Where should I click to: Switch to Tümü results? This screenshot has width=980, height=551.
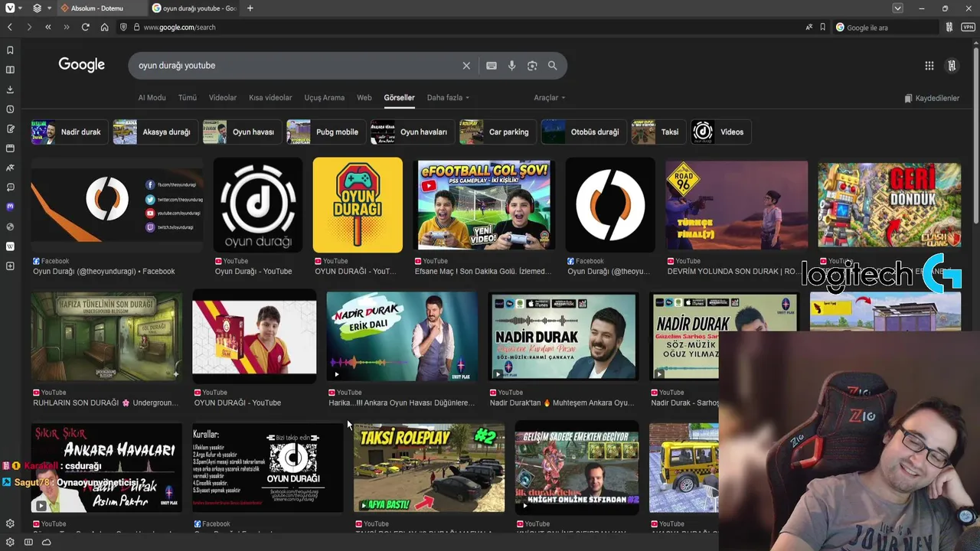(187, 98)
